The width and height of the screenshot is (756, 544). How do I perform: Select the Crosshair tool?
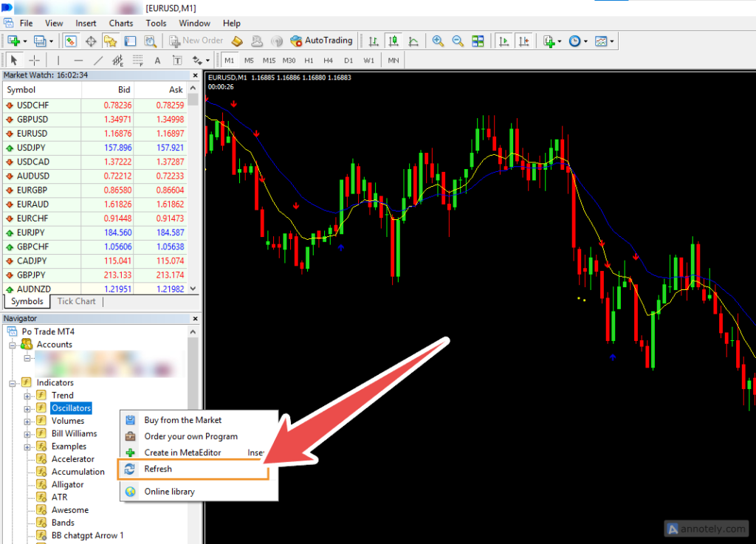(34, 61)
